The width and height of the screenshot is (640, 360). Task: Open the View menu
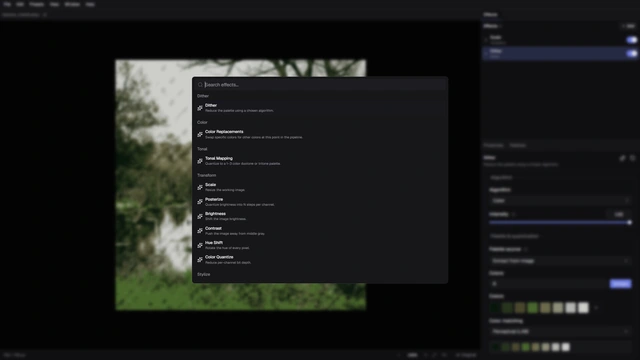click(x=54, y=4)
